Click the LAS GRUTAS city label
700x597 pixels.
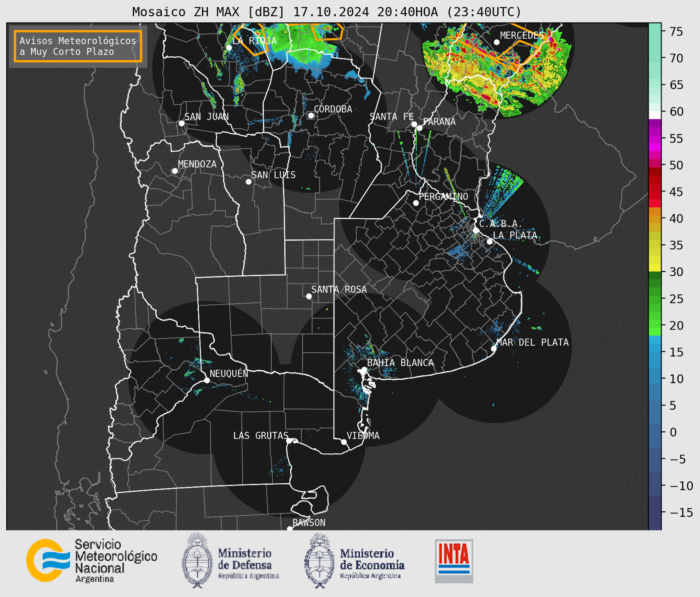pos(261,436)
